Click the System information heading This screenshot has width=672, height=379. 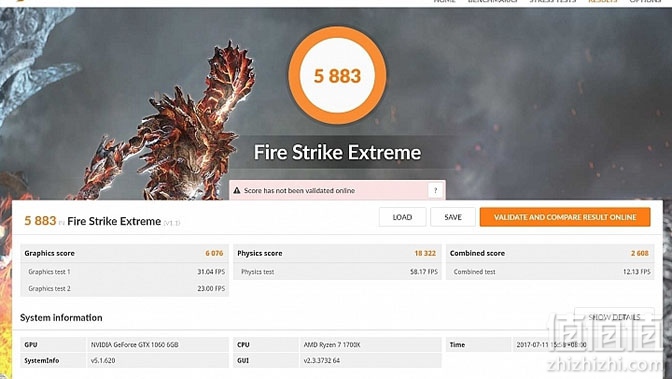pos(61,318)
